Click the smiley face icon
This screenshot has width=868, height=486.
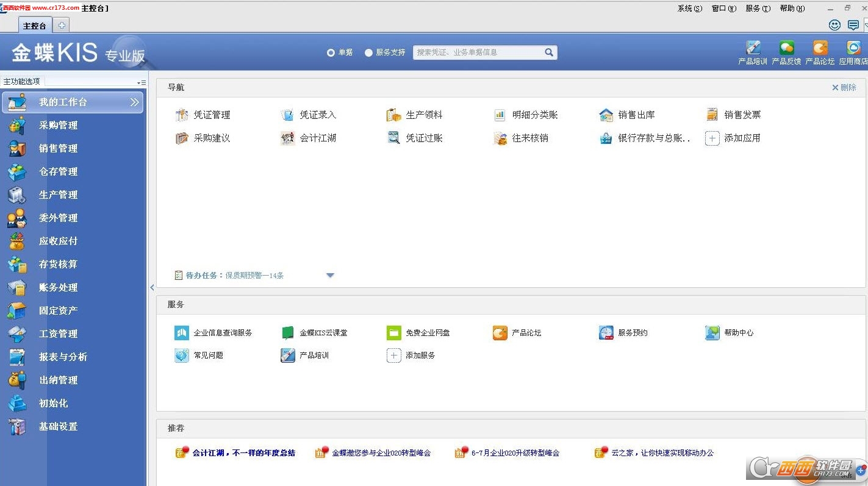point(834,25)
